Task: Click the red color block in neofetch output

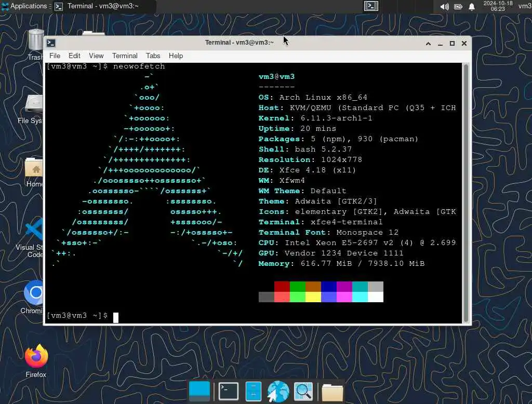Action: pyautogui.click(x=282, y=287)
